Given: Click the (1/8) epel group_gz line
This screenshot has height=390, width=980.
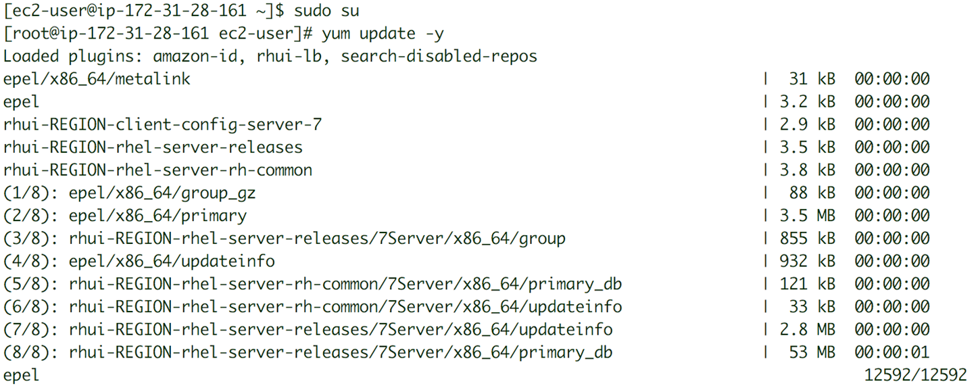Looking at the screenshot, I should tap(129, 193).
